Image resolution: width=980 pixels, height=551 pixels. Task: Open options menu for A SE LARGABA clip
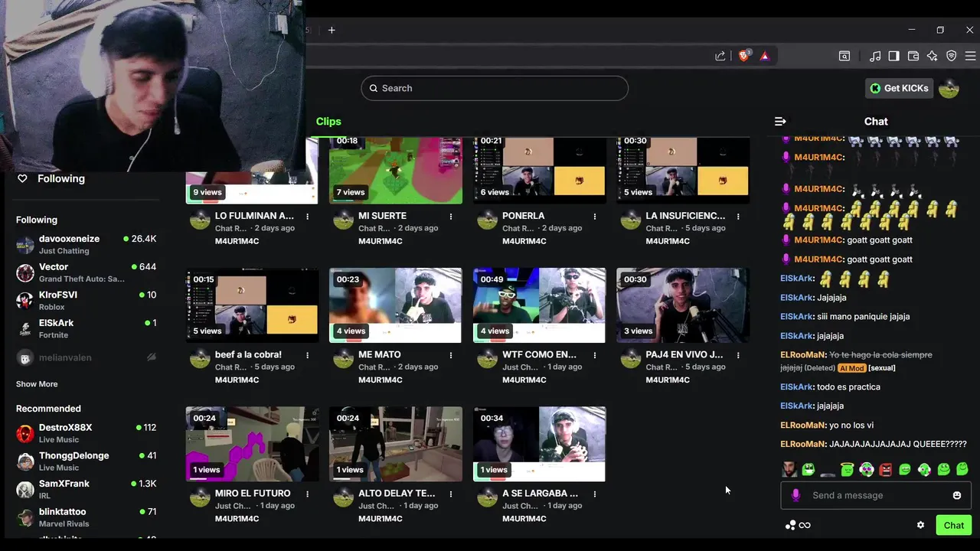pyautogui.click(x=594, y=494)
